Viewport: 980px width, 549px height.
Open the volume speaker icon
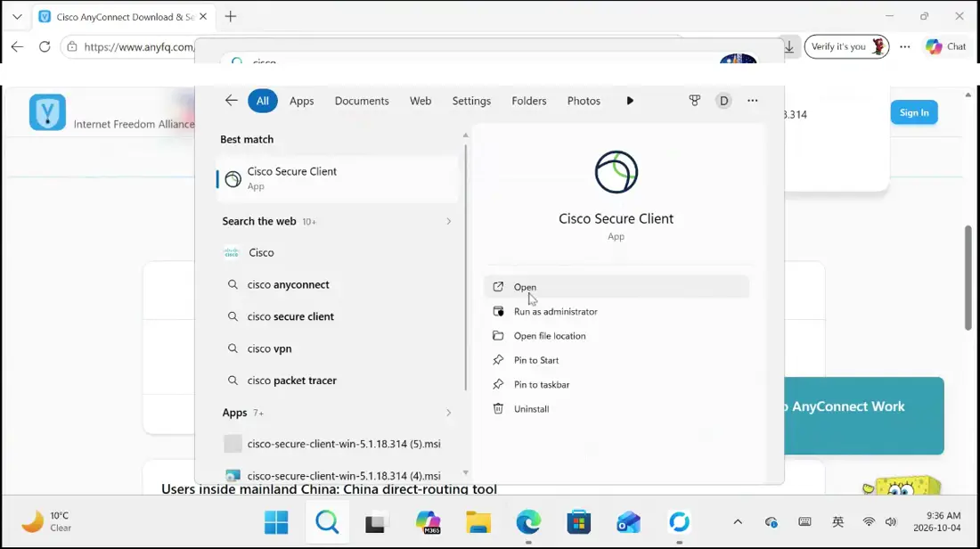click(891, 522)
